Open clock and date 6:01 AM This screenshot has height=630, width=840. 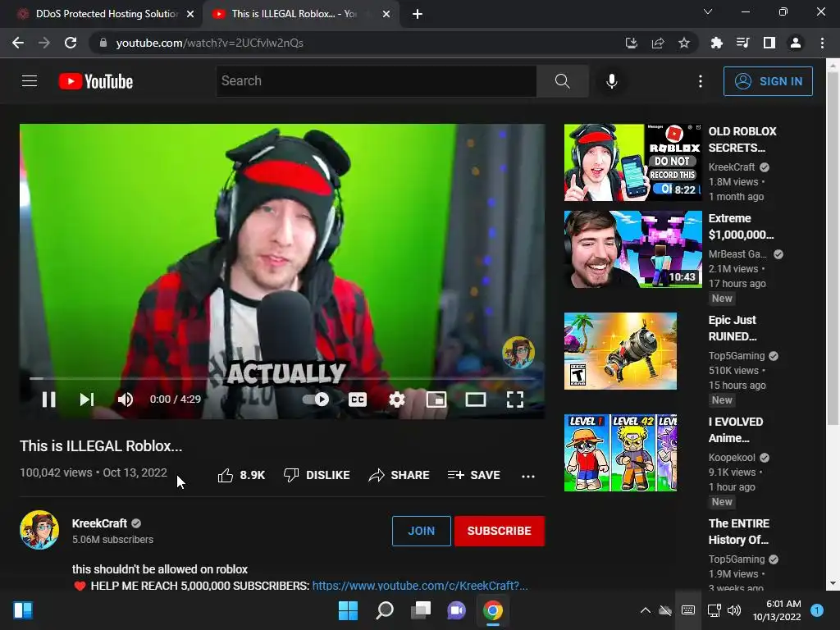(x=776, y=610)
